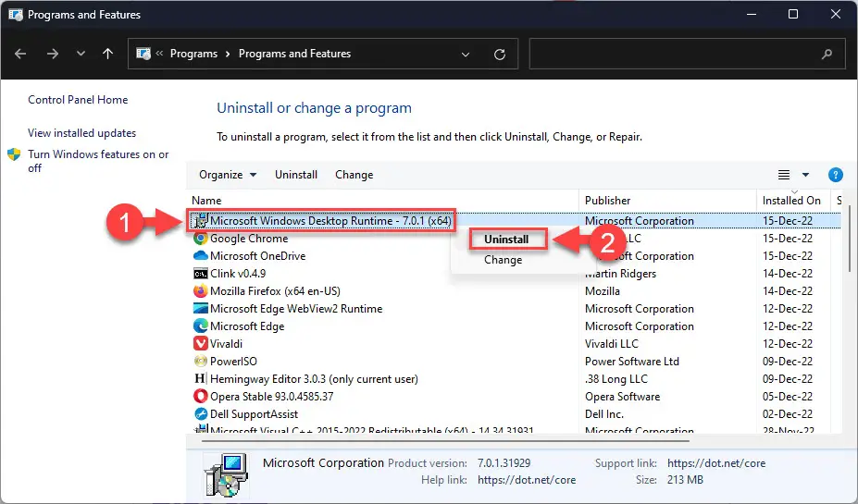858x504 pixels.
Task: Click the 05-Dec-22 installed date
Action: (x=788, y=397)
